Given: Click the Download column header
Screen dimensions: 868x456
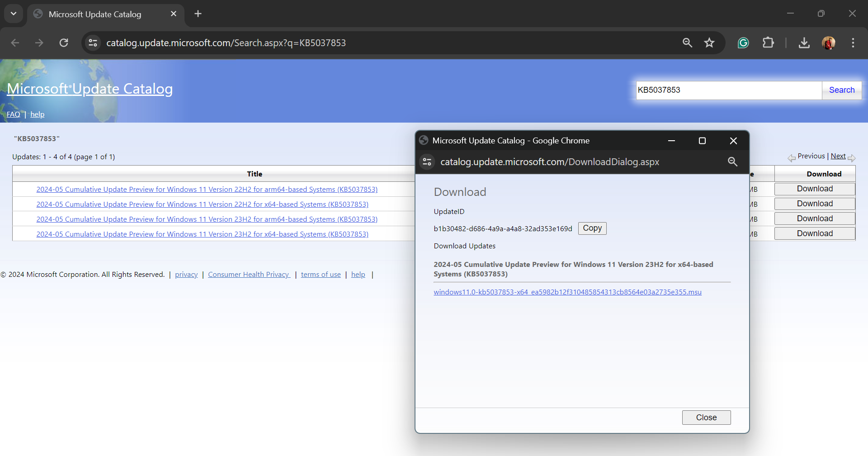Looking at the screenshot, I should (x=824, y=174).
